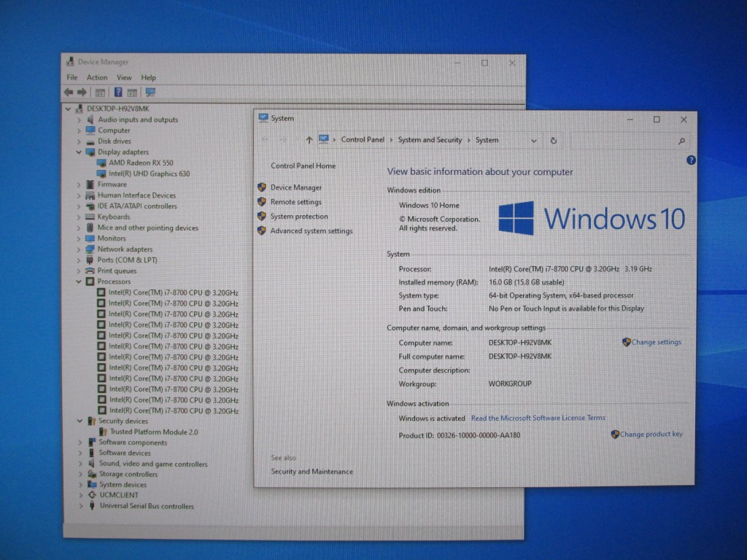747x560 pixels.
Task: Click the search magnifier icon in System window
Action: click(x=681, y=141)
